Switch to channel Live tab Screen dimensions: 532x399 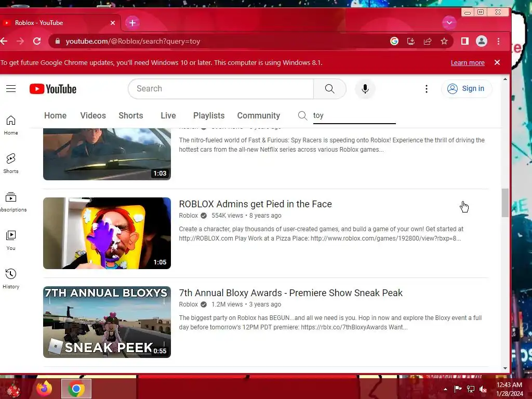[x=168, y=115]
